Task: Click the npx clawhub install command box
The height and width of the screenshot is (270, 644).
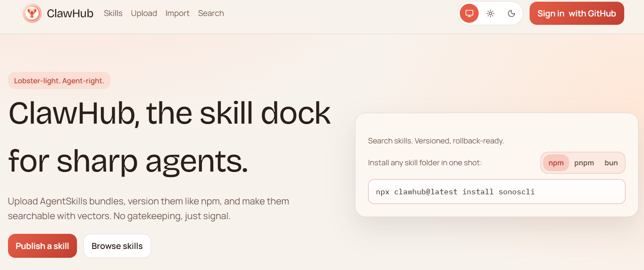Action: pyautogui.click(x=496, y=192)
